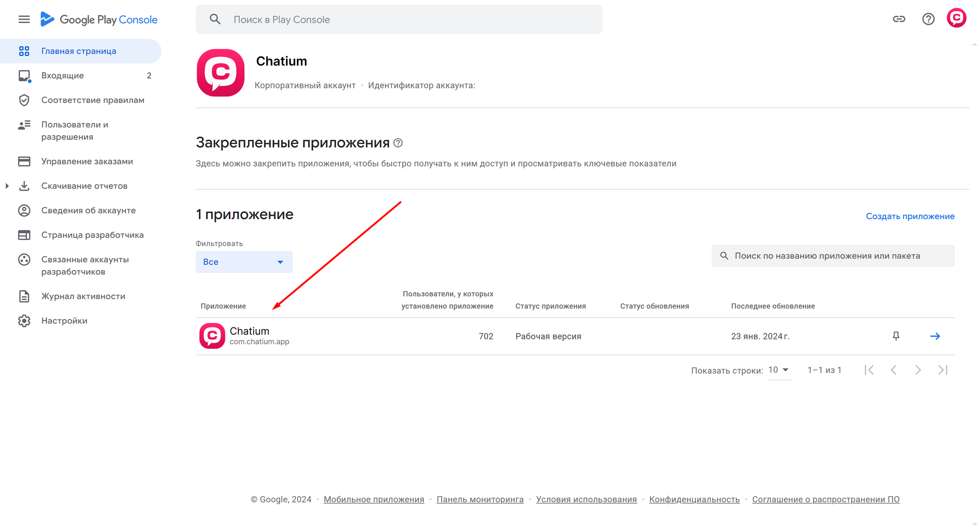Open Управление заказами menu item
The height and width of the screenshot is (528, 980).
[81, 161]
